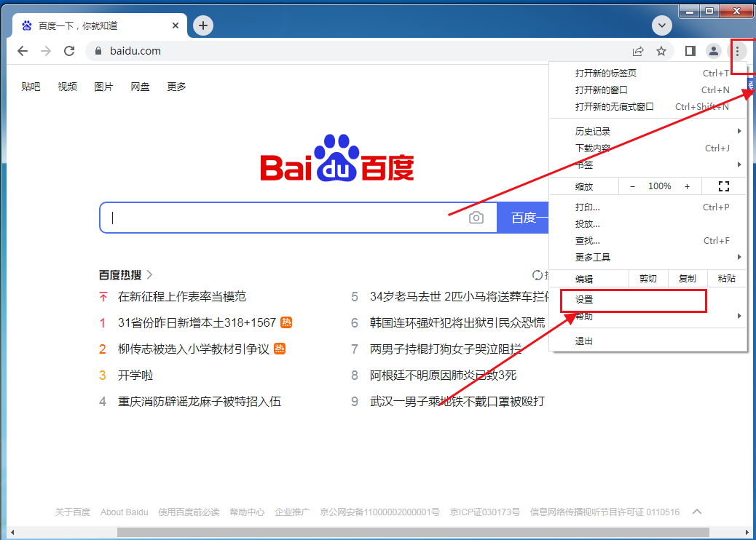Open 使用百度前必读 footer link
The image size is (756, 540).
coord(189,512)
